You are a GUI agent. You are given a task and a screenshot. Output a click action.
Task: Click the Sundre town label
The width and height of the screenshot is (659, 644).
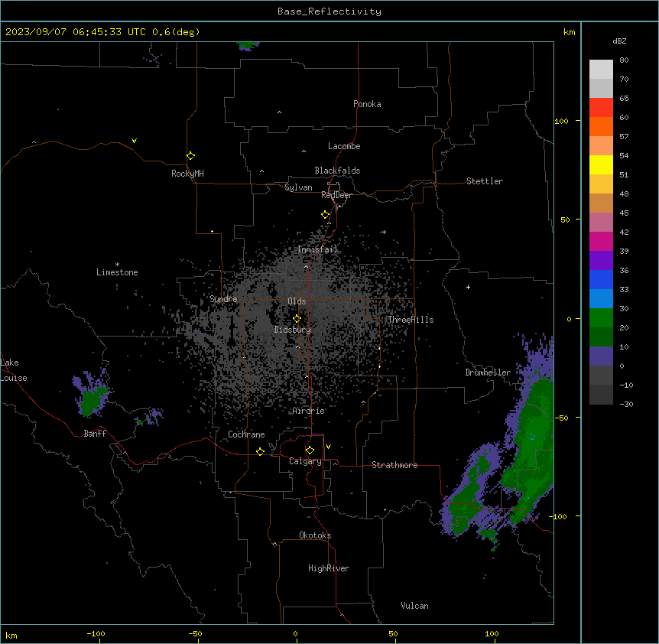click(x=223, y=299)
